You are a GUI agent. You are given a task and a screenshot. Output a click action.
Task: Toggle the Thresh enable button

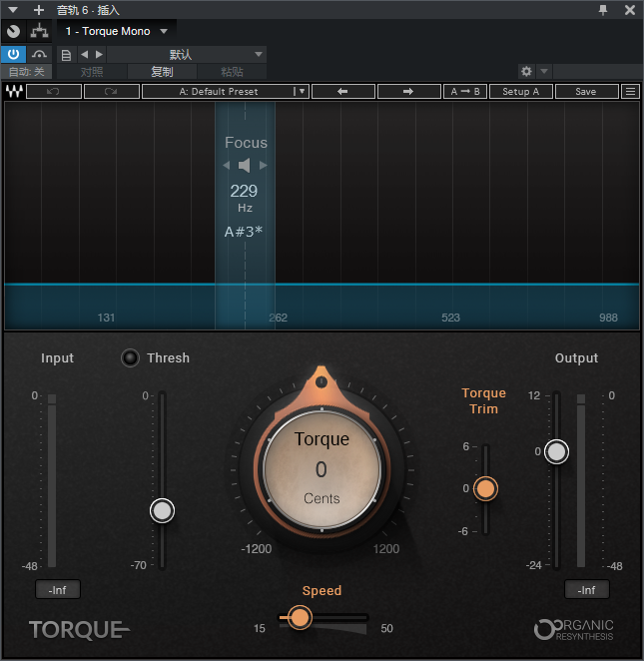(130, 357)
